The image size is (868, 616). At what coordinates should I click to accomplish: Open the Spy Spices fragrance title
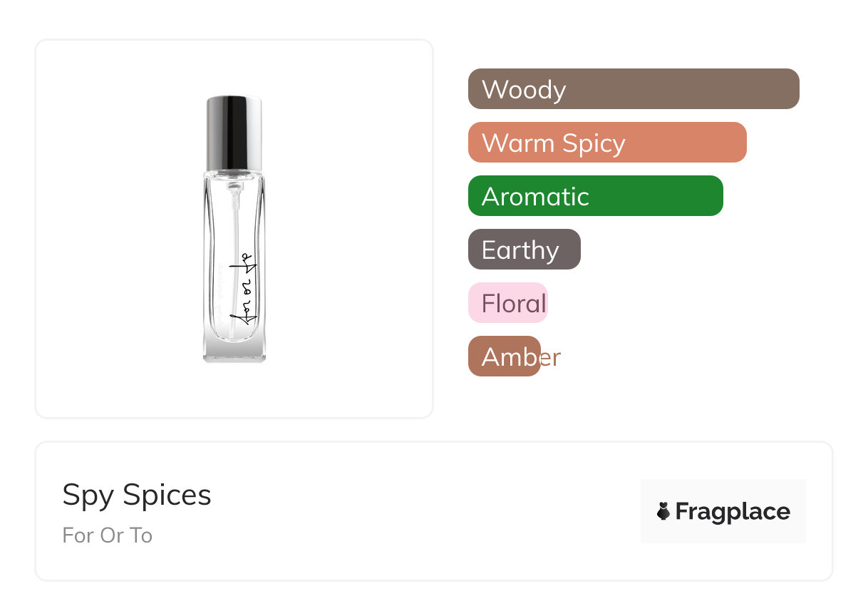coord(137,495)
